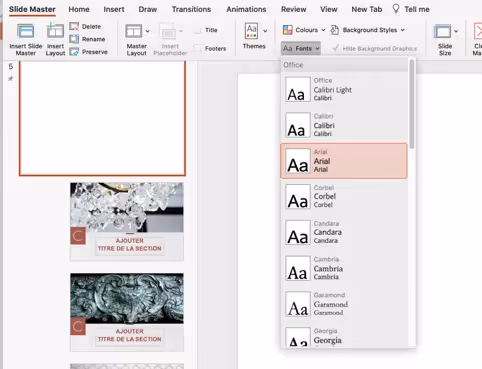
Task: Click the Background Styles icon
Action: [335, 30]
